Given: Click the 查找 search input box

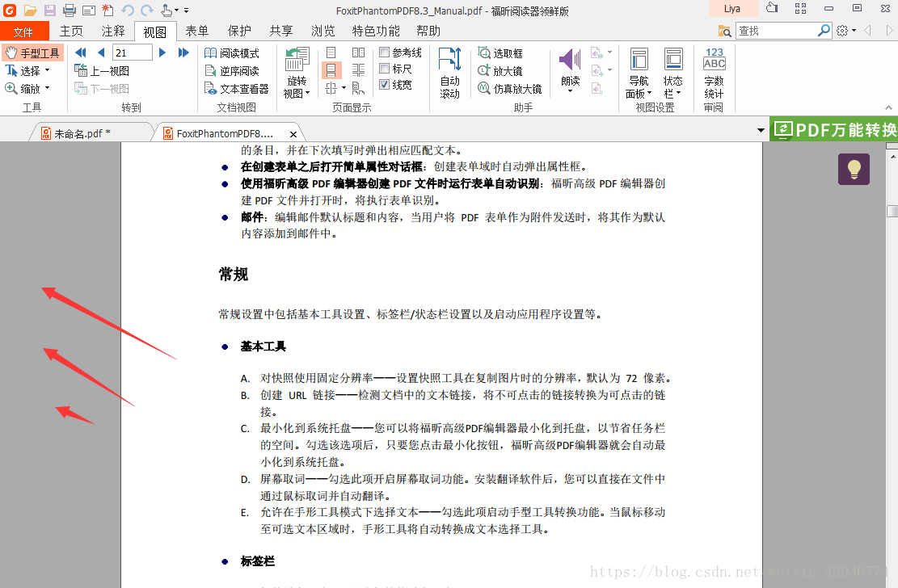Looking at the screenshot, I should tap(776, 31).
